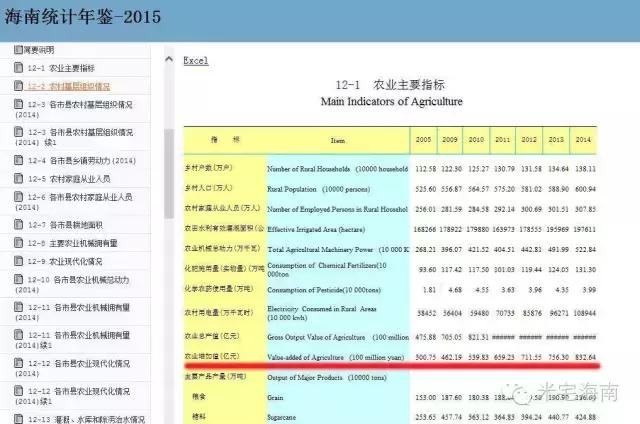640x424 pixels.
Task: Click page icon of 12-3 entry marked 续1
Action: [18, 132]
